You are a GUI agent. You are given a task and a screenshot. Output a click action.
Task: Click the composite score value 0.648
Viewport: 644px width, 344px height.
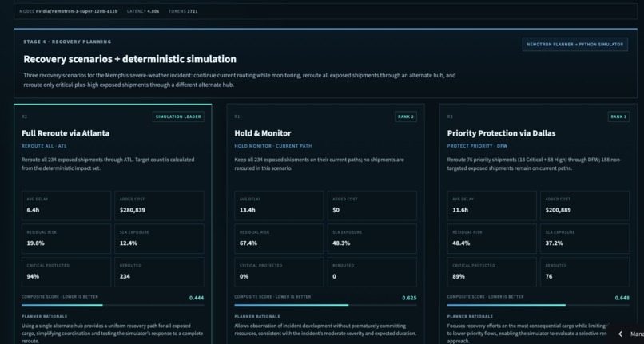tap(622, 298)
